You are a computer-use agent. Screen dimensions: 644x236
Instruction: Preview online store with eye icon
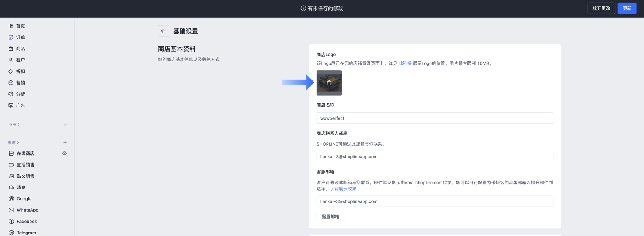[64, 153]
